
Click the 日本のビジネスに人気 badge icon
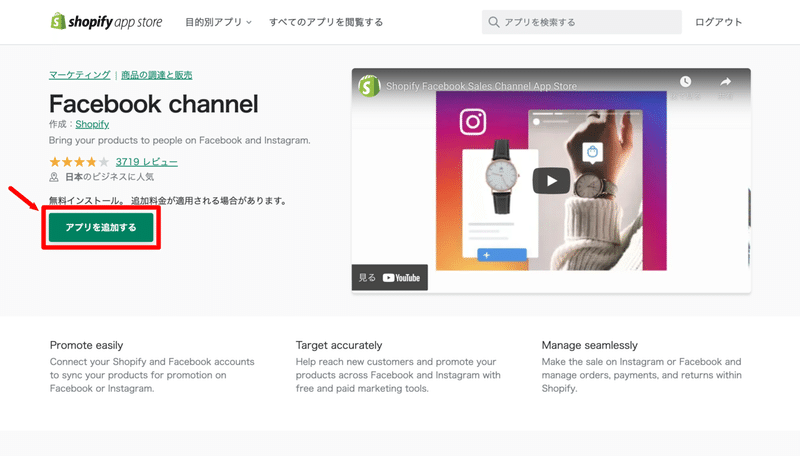[x=54, y=177]
